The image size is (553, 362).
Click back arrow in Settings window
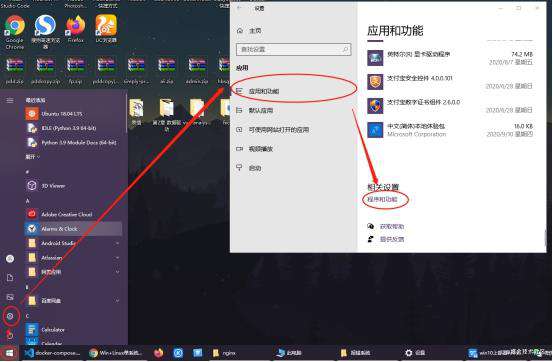click(240, 8)
